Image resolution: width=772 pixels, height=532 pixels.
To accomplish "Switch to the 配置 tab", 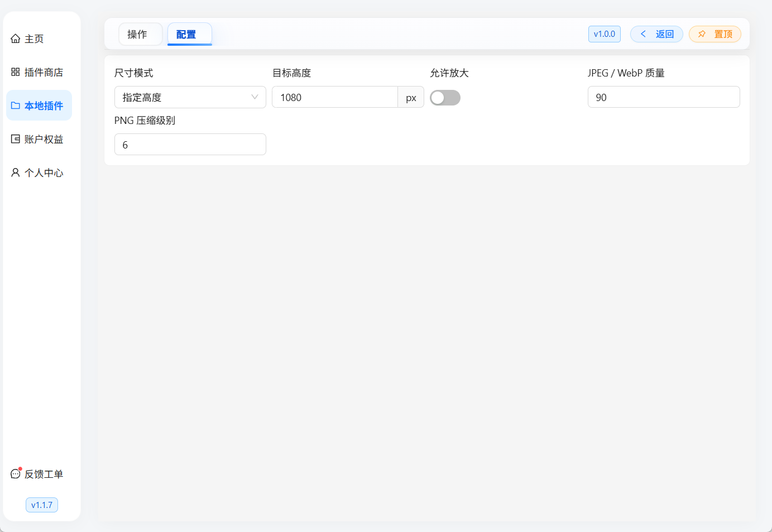I will click(x=189, y=34).
